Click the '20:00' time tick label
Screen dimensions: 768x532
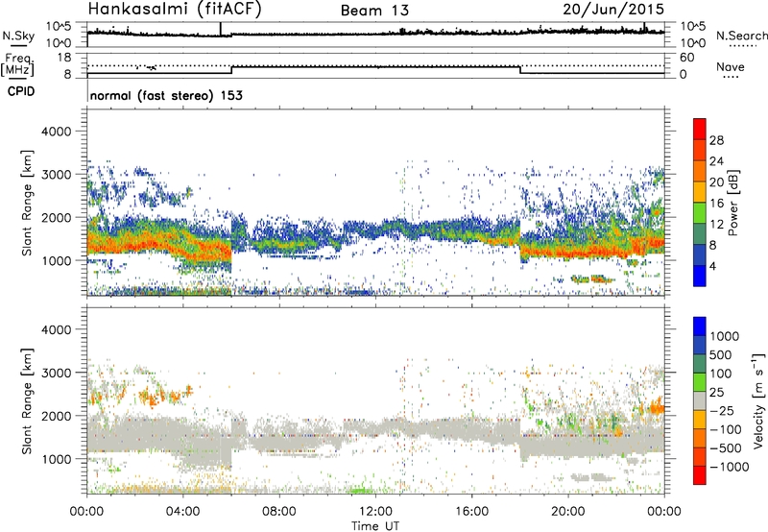click(x=568, y=512)
